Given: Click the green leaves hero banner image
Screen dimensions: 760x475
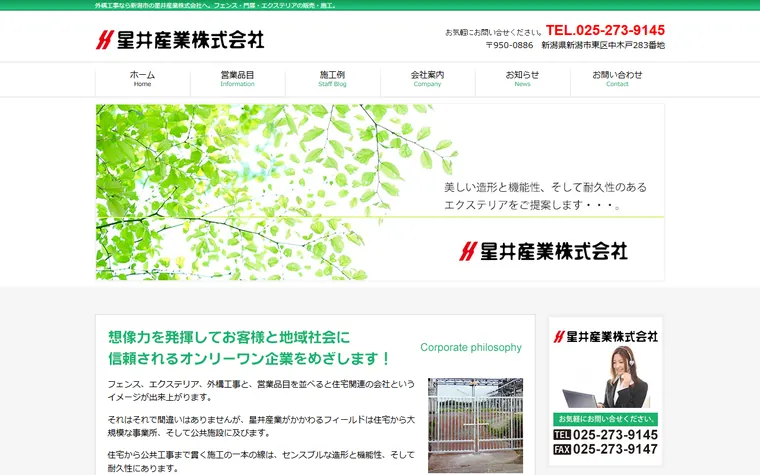Looking at the screenshot, I should click(x=380, y=192).
